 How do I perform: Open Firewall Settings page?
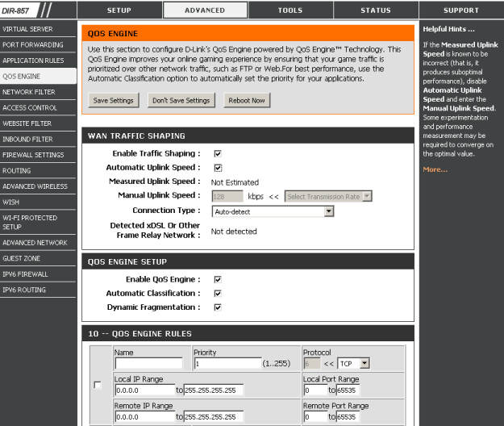coord(38,155)
